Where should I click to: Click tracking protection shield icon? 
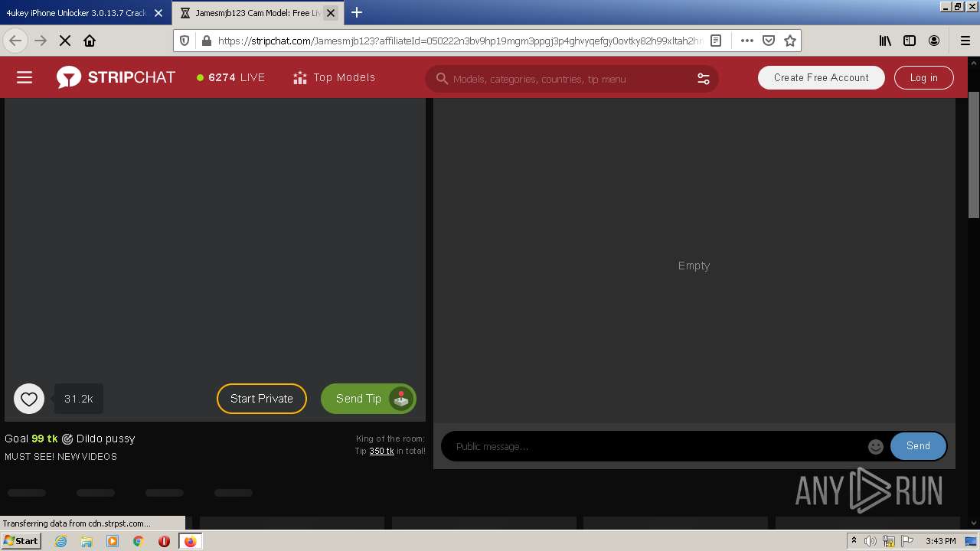[185, 41]
